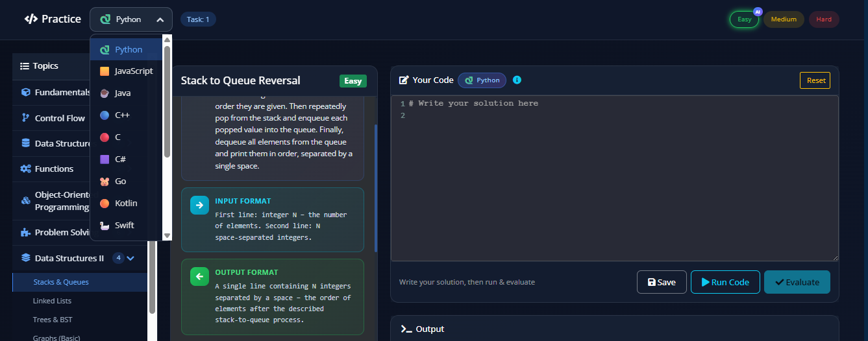Click inside the code editor area
This screenshot has height=341, width=868.
pyautogui.click(x=614, y=178)
